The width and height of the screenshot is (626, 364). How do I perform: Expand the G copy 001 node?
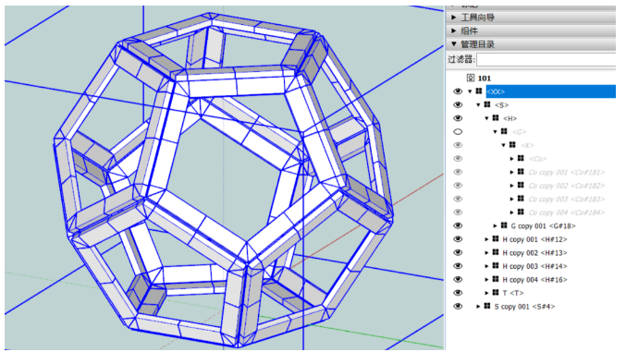tap(495, 226)
